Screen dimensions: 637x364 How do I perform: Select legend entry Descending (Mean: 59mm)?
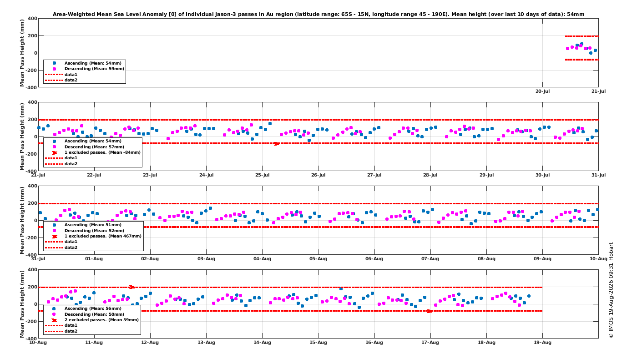click(x=94, y=69)
